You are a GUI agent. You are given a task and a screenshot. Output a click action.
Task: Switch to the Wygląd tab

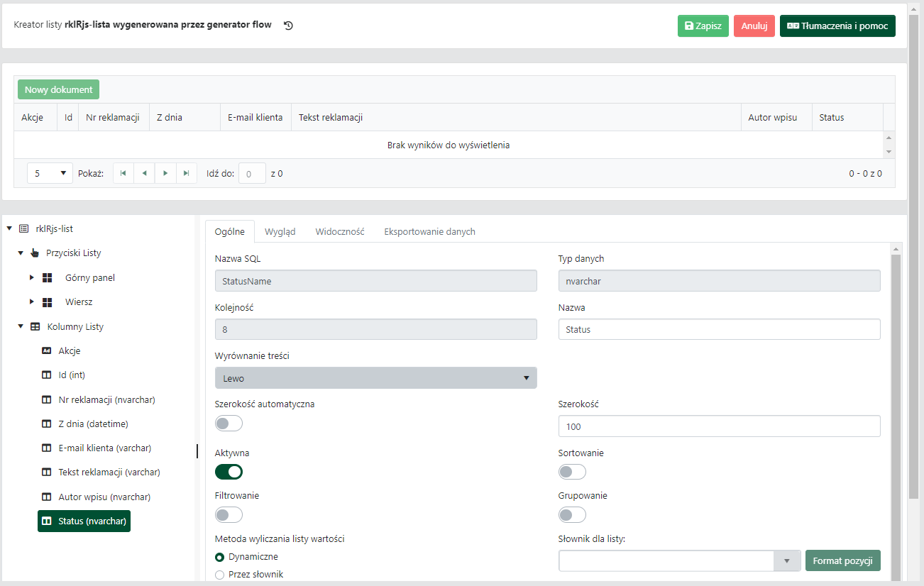pos(280,231)
